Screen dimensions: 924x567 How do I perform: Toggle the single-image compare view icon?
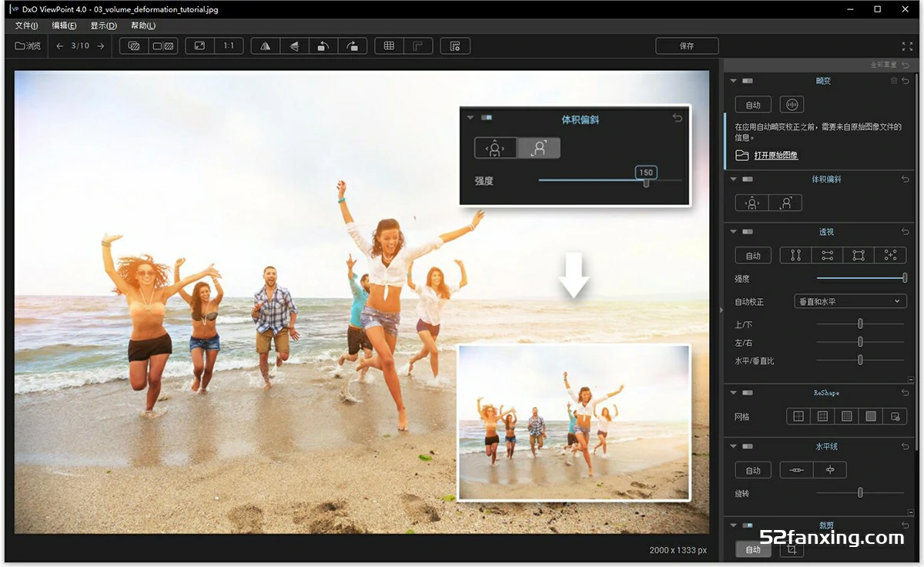pos(134,46)
